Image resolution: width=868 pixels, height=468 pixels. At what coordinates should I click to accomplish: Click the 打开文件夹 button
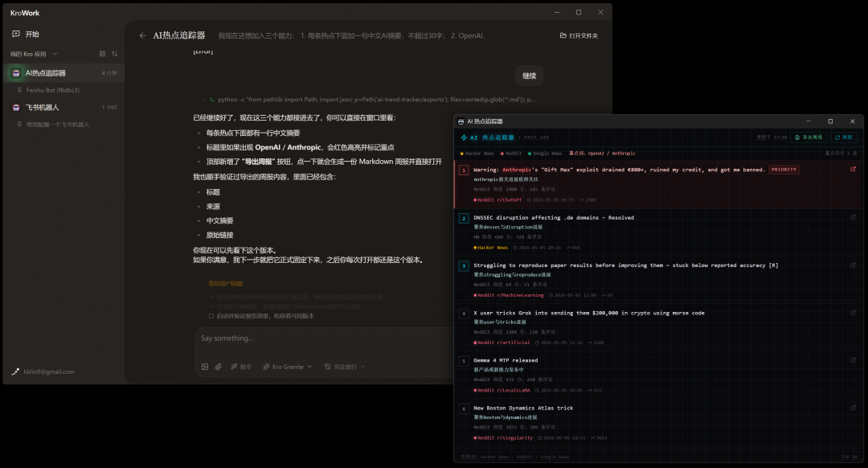pyautogui.click(x=579, y=35)
